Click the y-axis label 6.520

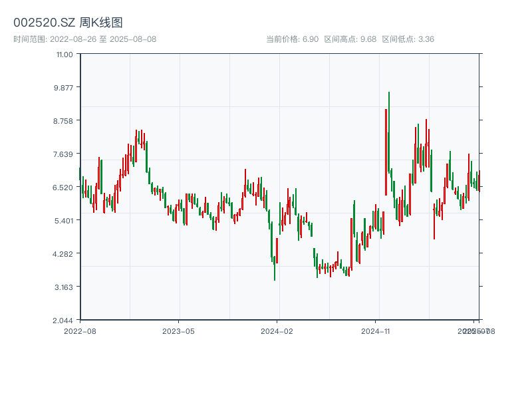click(x=63, y=188)
